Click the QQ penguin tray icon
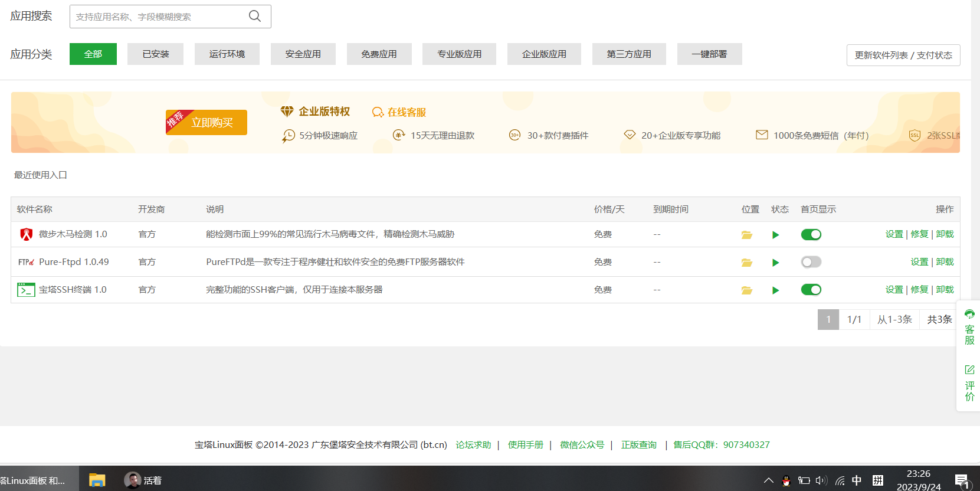 786,480
